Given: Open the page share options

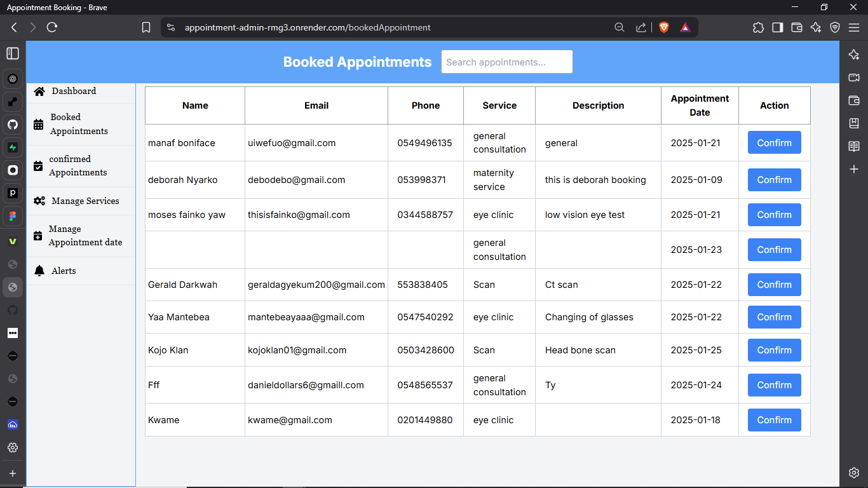Looking at the screenshot, I should tap(641, 27).
